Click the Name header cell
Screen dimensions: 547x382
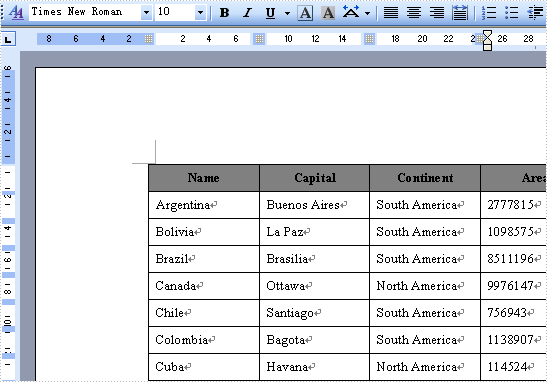204,178
